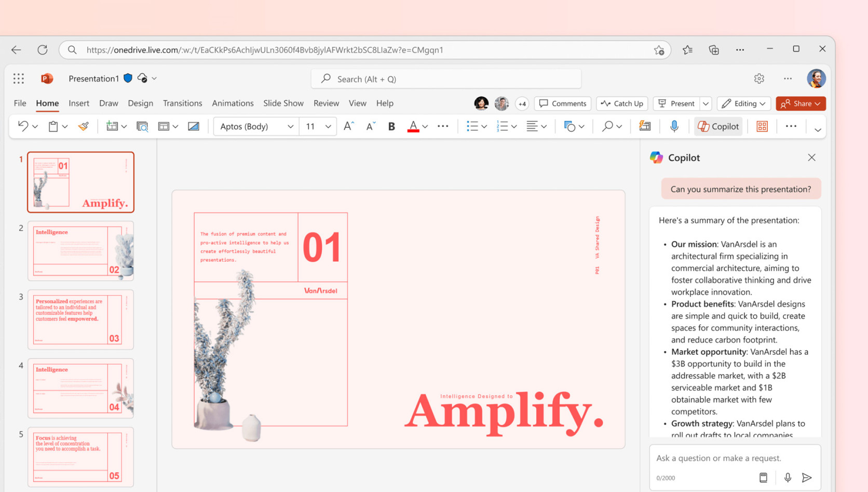Toggle the bulleted list button
This screenshot has width=868, height=492.
pos(472,126)
